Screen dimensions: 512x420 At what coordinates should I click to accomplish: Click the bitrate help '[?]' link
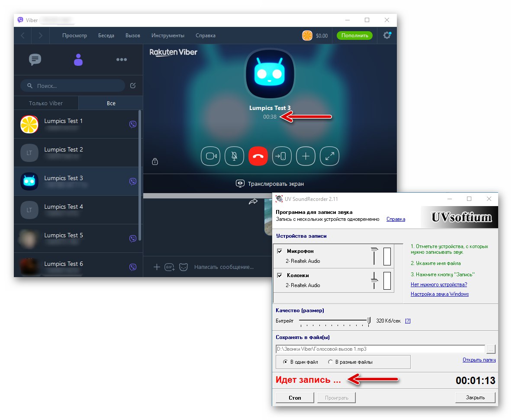pos(408,321)
